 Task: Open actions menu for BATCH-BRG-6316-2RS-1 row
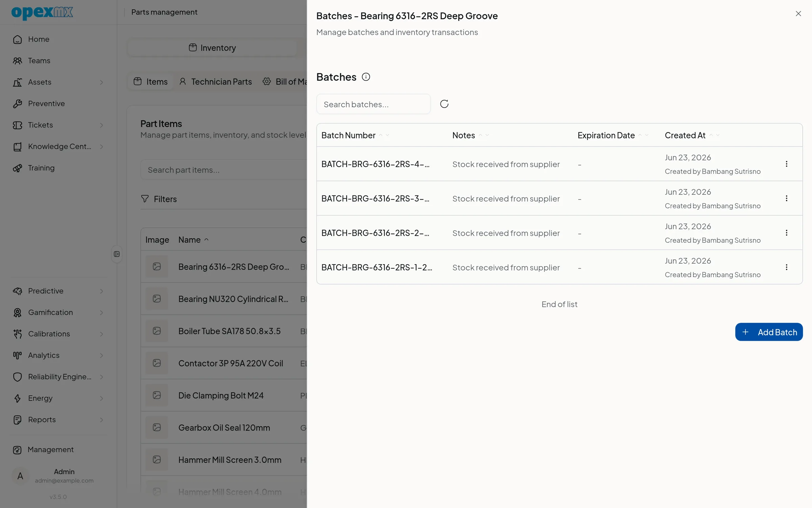[x=786, y=267]
